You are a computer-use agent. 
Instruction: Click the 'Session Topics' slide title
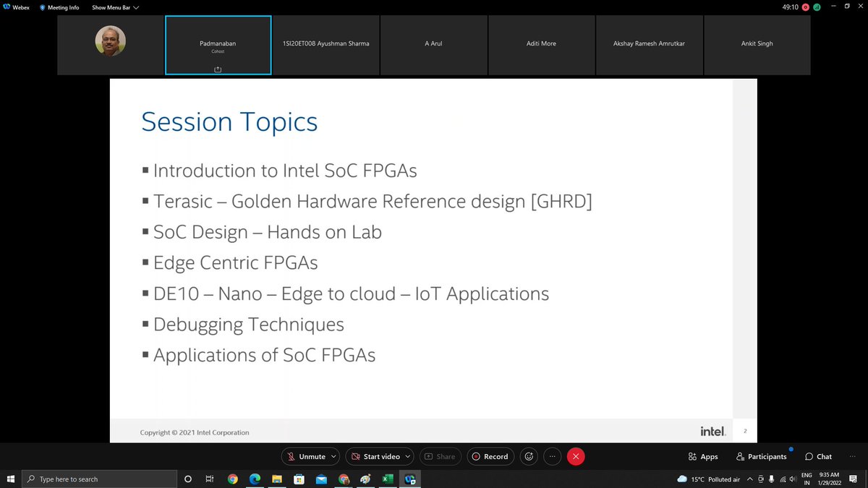point(229,121)
